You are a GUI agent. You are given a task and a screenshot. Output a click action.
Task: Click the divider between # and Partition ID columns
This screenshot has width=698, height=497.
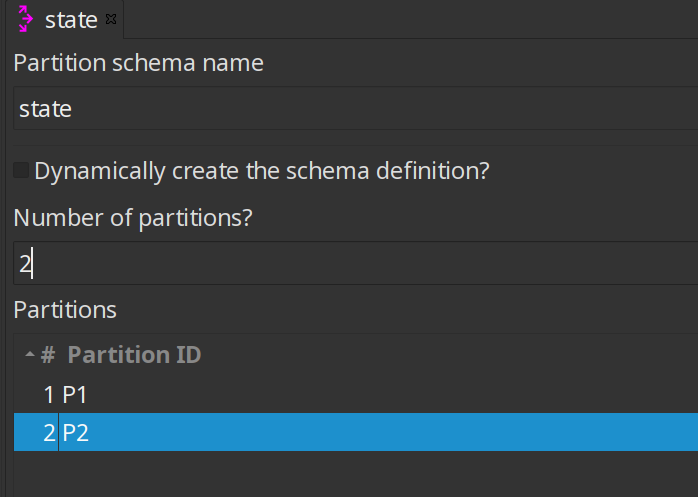click(58, 355)
